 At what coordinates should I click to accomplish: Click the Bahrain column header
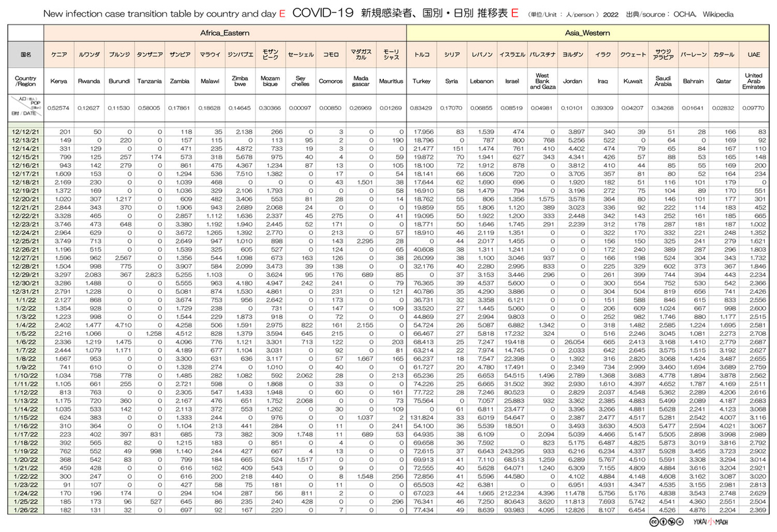(x=693, y=82)
